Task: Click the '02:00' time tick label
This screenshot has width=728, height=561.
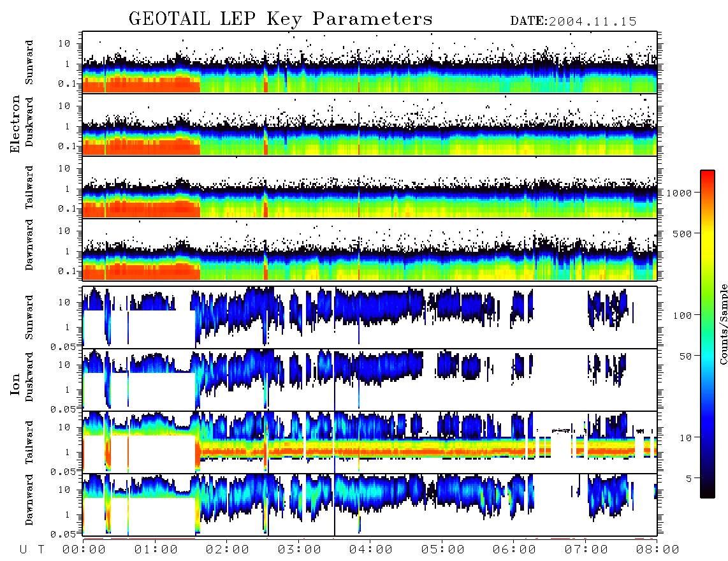Action: (x=228, y=550)
